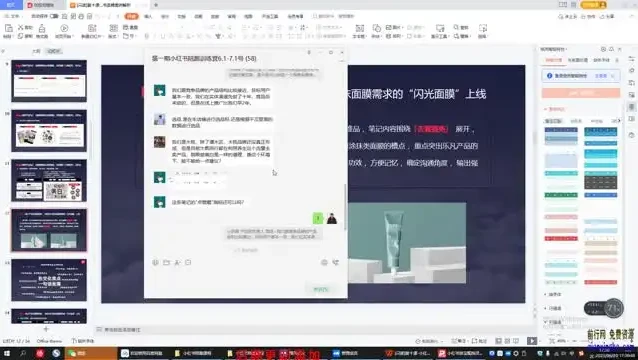Select slide 11 thumbnail
638x360 pixels.
(x=49, y=181)
